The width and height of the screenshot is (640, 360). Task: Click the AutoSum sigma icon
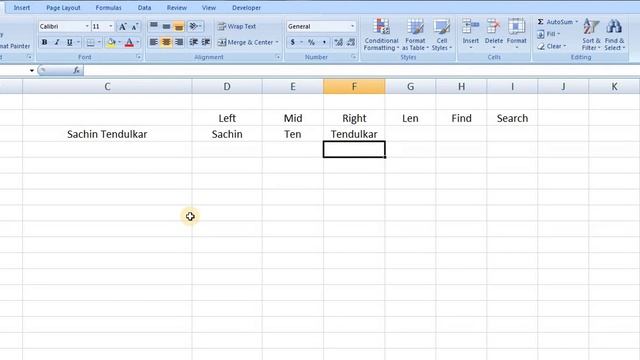[x=541, y=22]
